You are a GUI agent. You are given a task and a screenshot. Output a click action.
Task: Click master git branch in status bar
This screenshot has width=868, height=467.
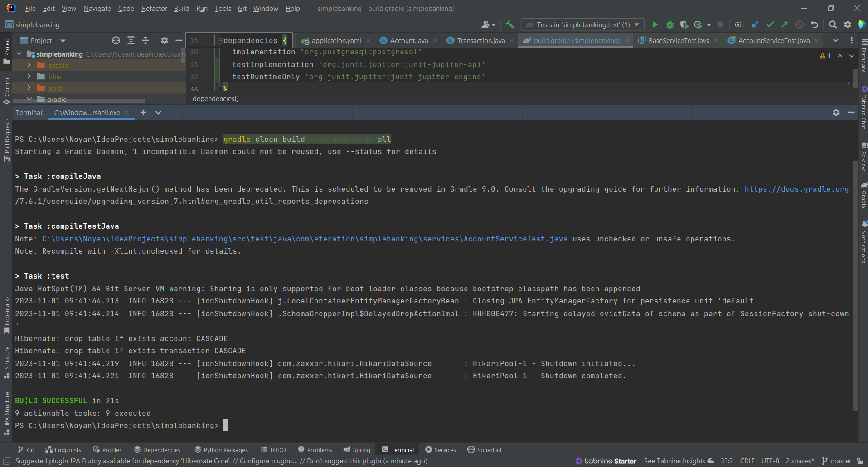tap(836, 461)
